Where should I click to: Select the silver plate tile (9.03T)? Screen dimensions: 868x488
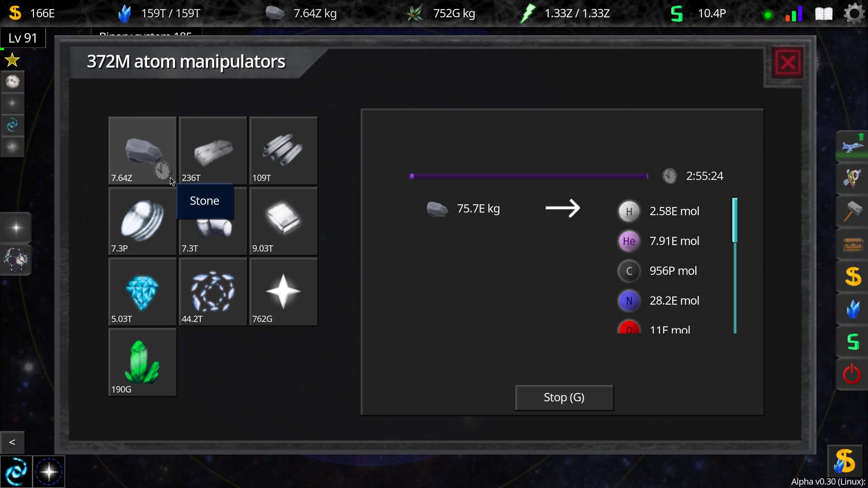pos(283,221)
